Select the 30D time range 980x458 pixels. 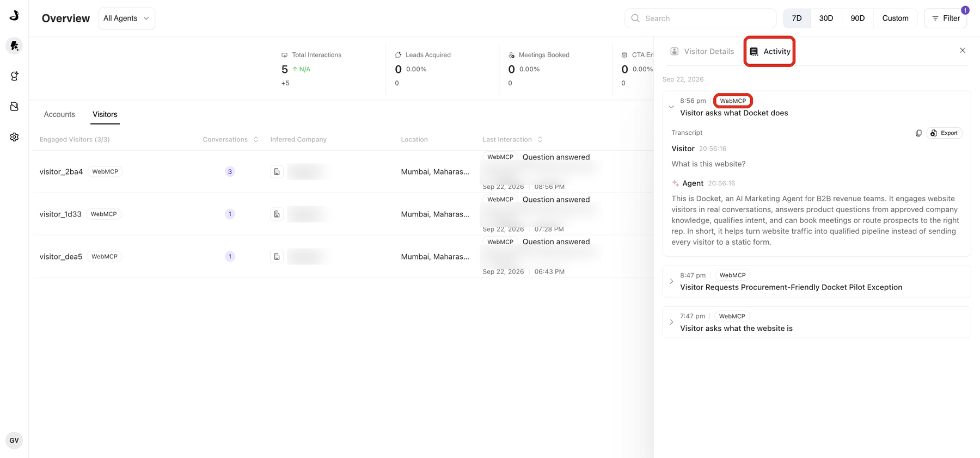point(826,18)
